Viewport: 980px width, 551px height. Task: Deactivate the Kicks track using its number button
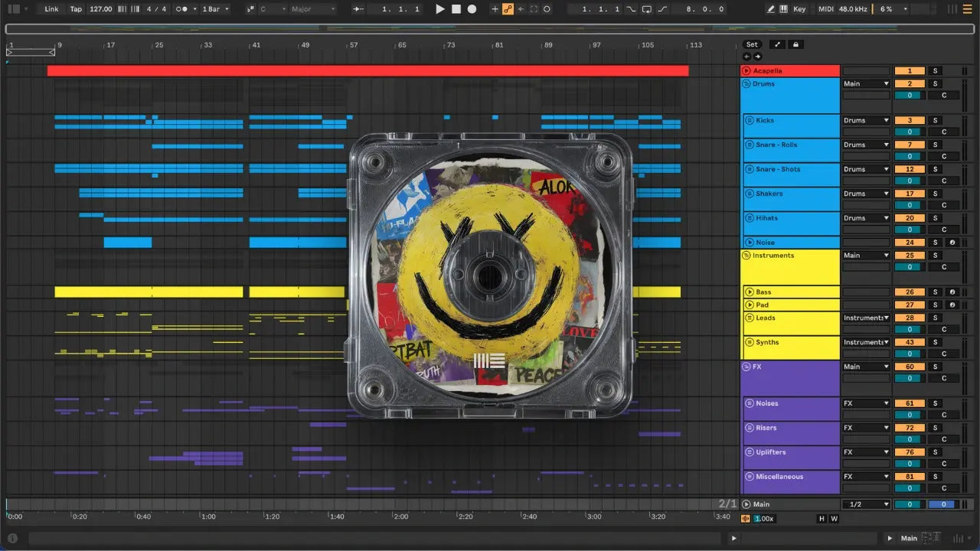click(910, 120)
